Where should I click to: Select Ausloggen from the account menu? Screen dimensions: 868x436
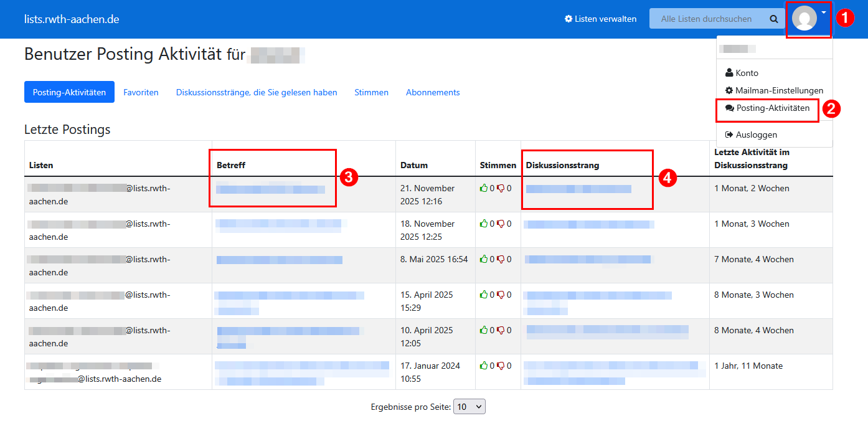coord(756,135)
